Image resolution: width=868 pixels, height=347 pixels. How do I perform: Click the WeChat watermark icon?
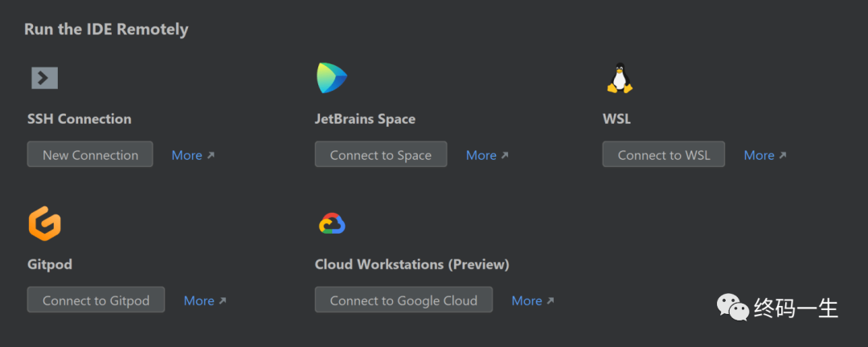[732, 307]
